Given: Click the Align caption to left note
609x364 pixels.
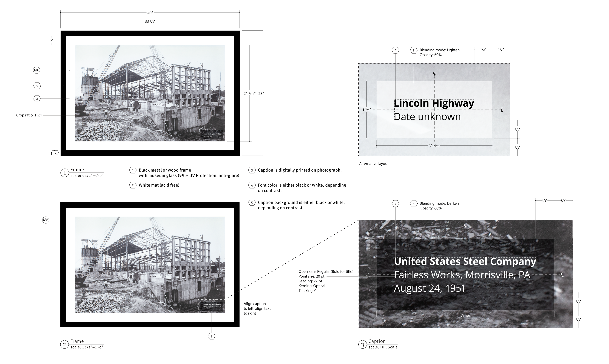Looking at the screenshot, I should click(257, 308).
